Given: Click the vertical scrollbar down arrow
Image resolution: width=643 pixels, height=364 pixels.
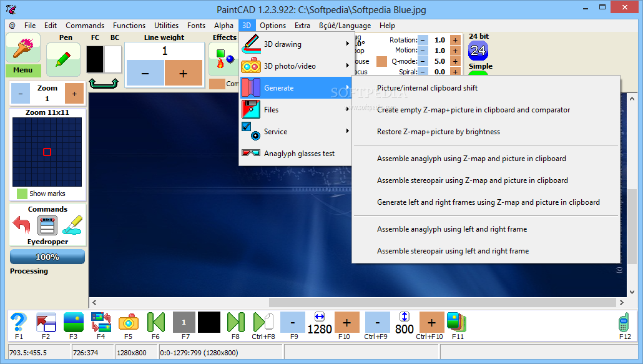Looking at the screenshot, I should point(632,292).
